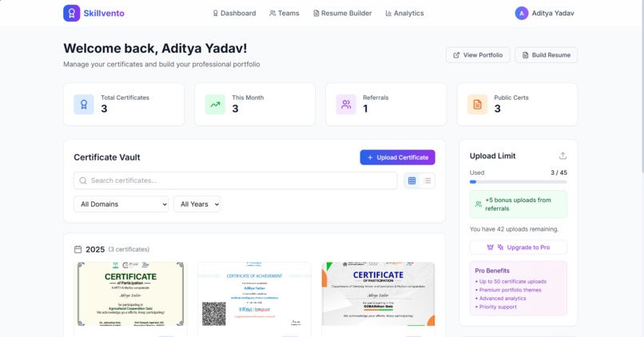
Task: Click the Public Certs document icon
Action: 477,105
